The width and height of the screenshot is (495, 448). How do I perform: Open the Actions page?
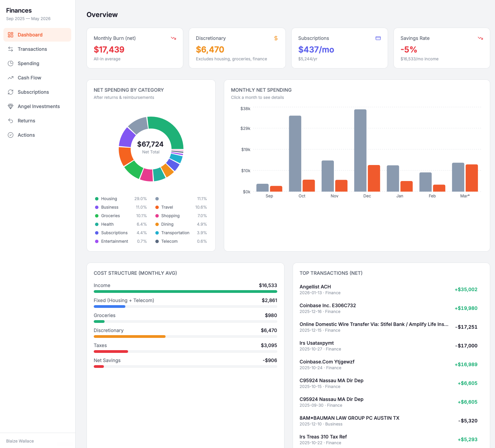pos(37,135)
